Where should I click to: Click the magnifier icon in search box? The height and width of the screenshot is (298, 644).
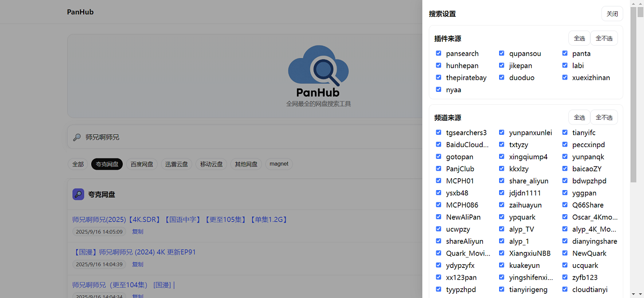(x=77, y=137)
